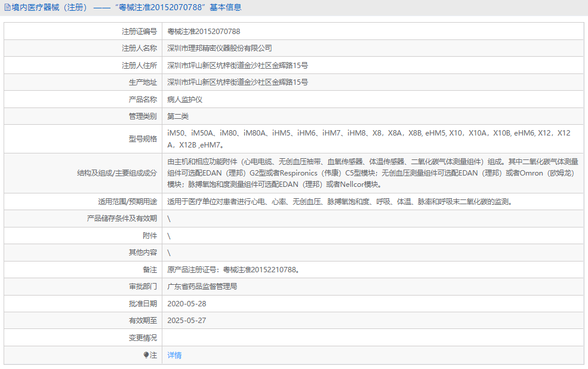
Task: Open the 详情 link
Action: tap(174, 355)
